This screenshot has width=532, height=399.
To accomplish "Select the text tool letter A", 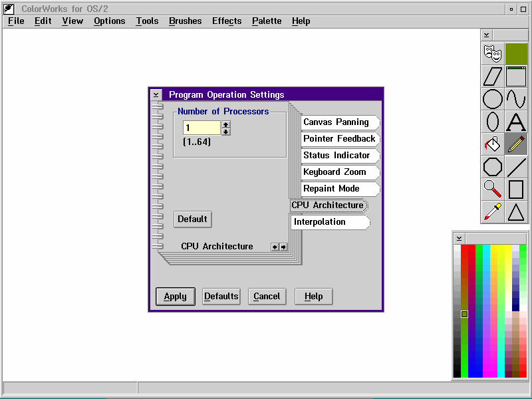I will click(516, 122).
